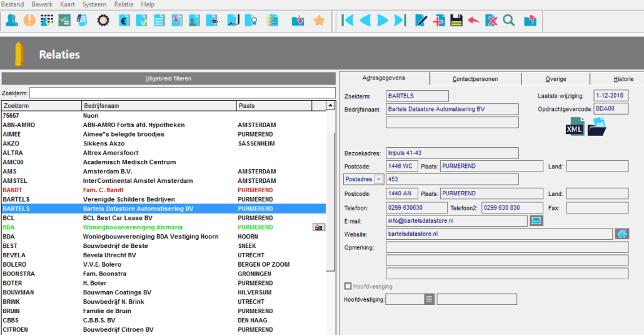Click the calendar grid with person icon

click(47, 20)
